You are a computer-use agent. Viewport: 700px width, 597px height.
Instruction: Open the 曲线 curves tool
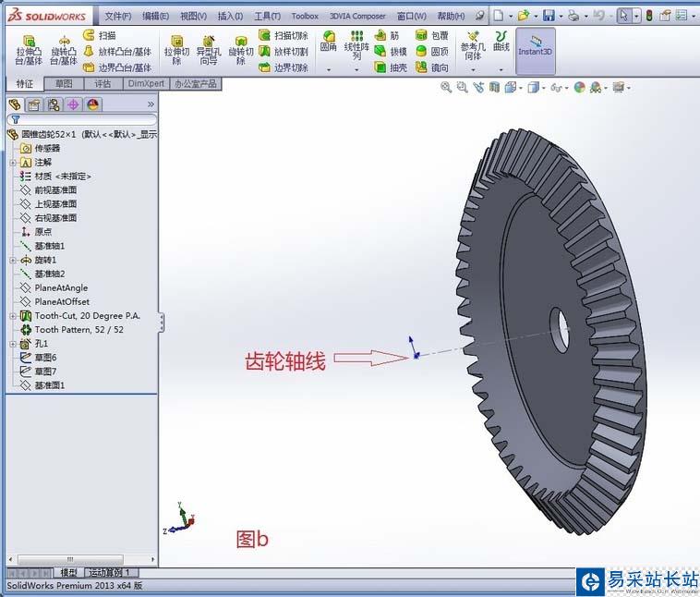(501, 41)
